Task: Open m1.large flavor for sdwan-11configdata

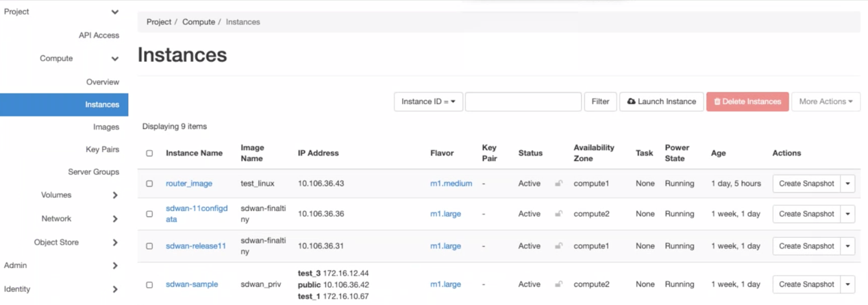Action: [x=445, y=214]
